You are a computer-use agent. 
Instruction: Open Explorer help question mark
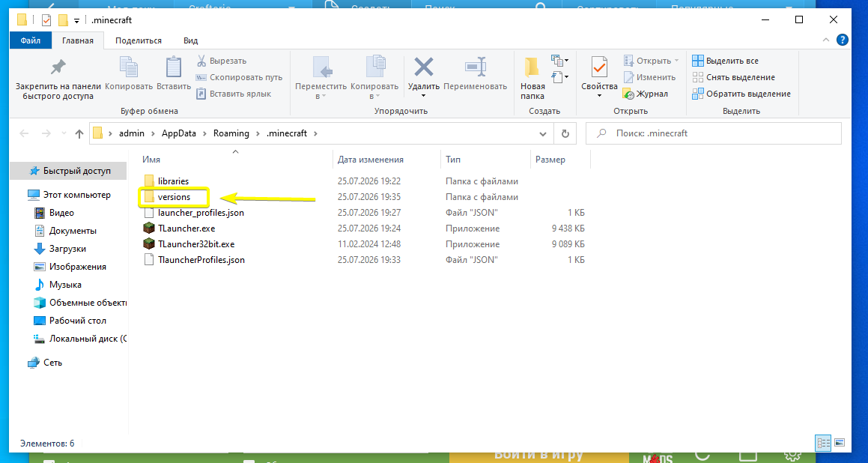tap(842, 40)
